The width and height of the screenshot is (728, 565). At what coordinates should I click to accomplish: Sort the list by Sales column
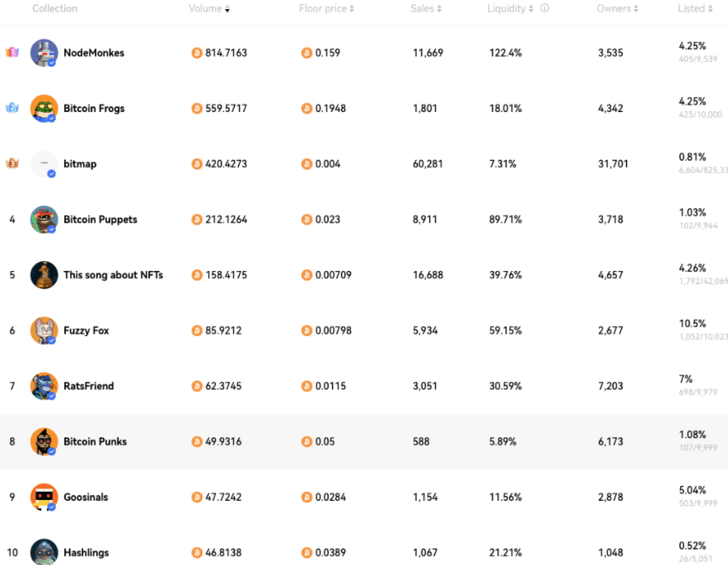click(426, 8)
